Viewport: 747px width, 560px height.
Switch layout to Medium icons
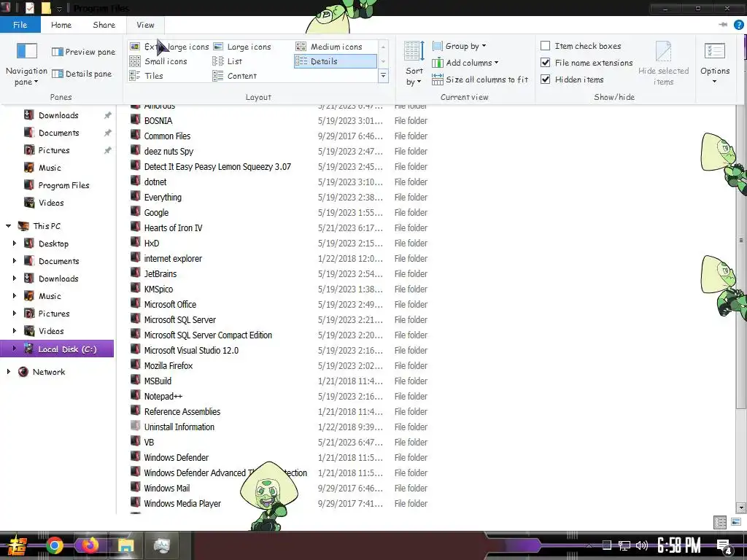(x=329, y=47)
